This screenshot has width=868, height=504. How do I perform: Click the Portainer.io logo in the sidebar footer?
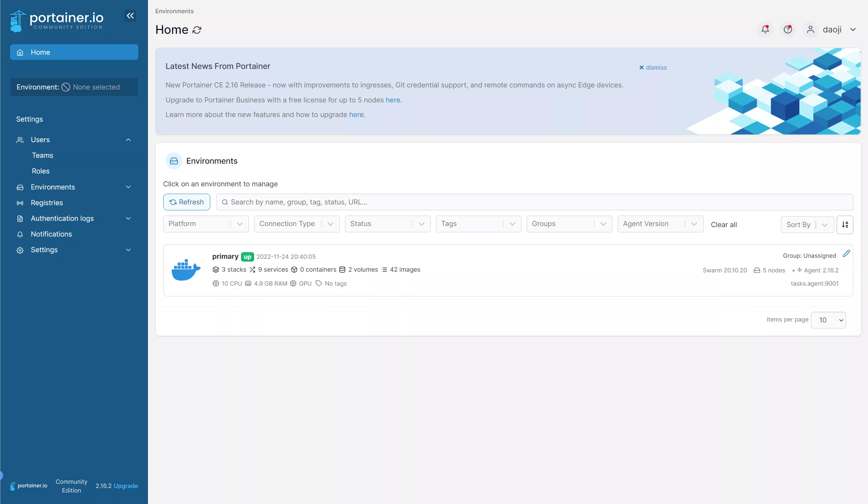click(29, 486)
